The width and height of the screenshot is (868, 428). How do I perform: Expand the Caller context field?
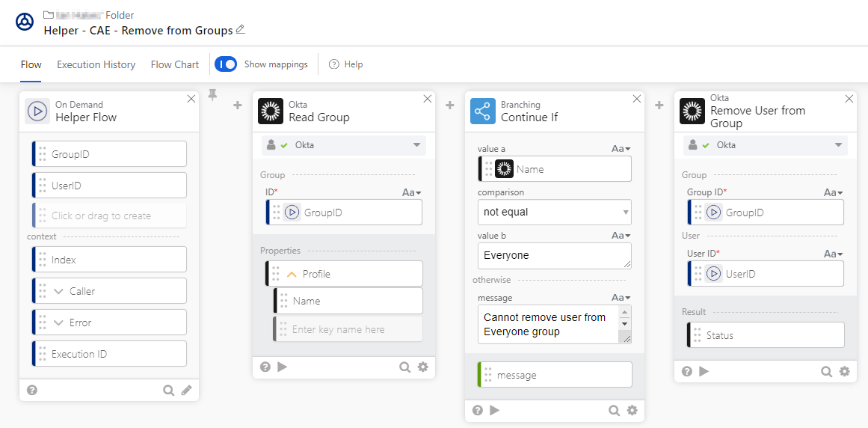tap(58, 291)
